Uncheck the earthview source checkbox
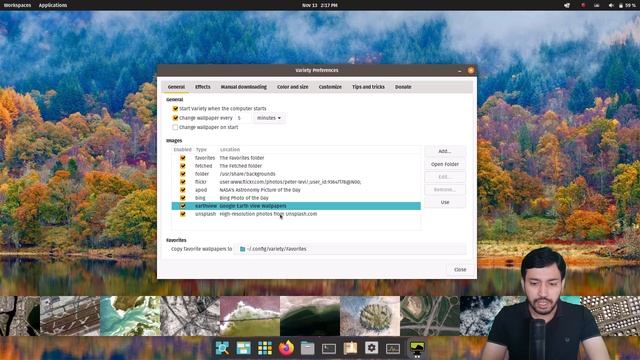Screen dimensions: 640x360 coord(183,206)
